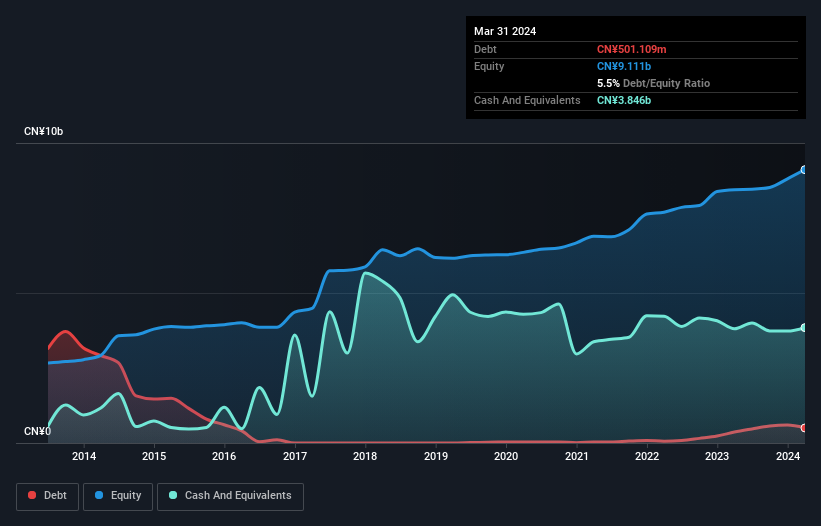Click the 2015 x-axis label

point(154,456)
